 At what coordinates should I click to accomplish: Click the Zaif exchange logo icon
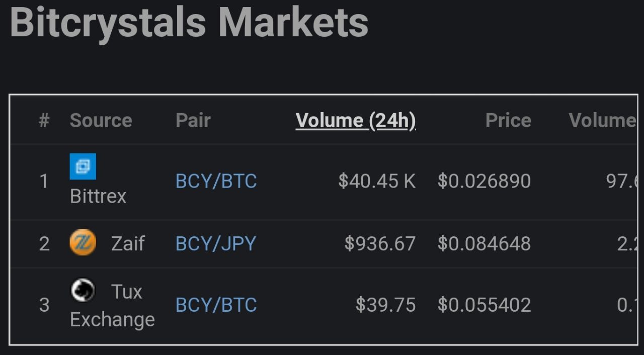click(x=83, y=243)
